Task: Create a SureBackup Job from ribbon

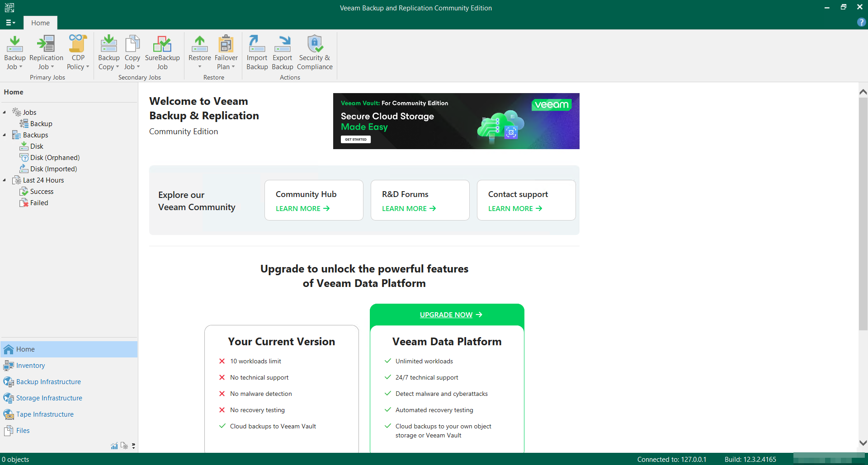Action: 162,53
